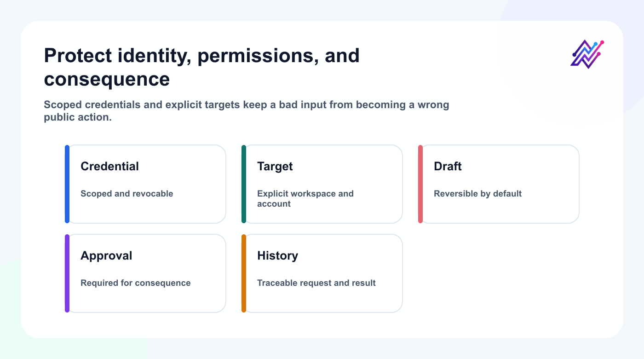This screenshot has width=644, height=359.
Task: Click the subtitle about scoped credentials
Action: [x=246, y=111]
